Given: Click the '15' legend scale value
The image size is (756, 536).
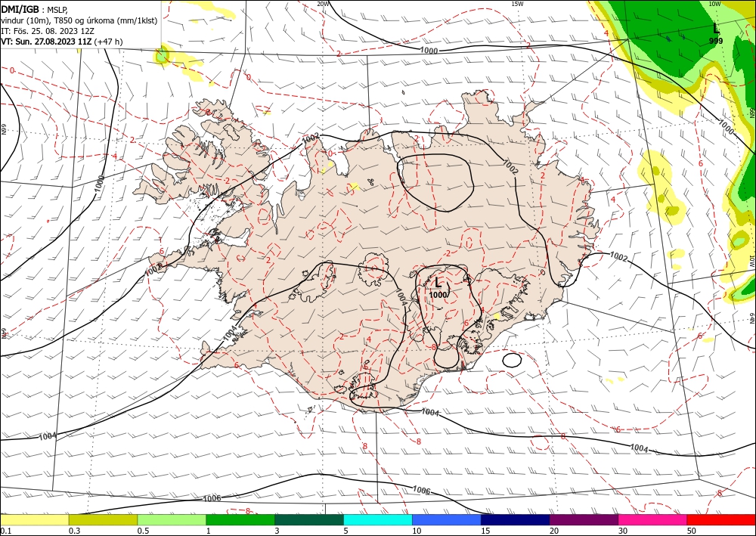Looking at the screenshot, I should [485, 531].
